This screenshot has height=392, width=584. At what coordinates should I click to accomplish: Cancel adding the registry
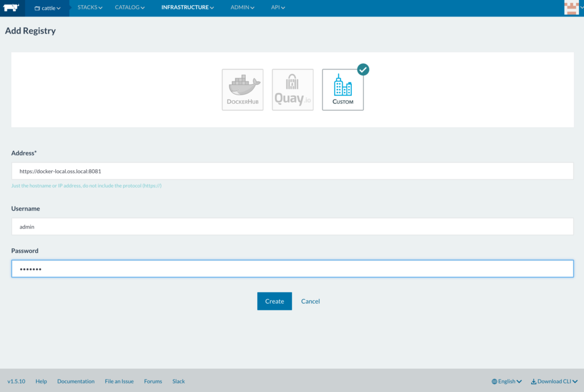tap(310, 301)
